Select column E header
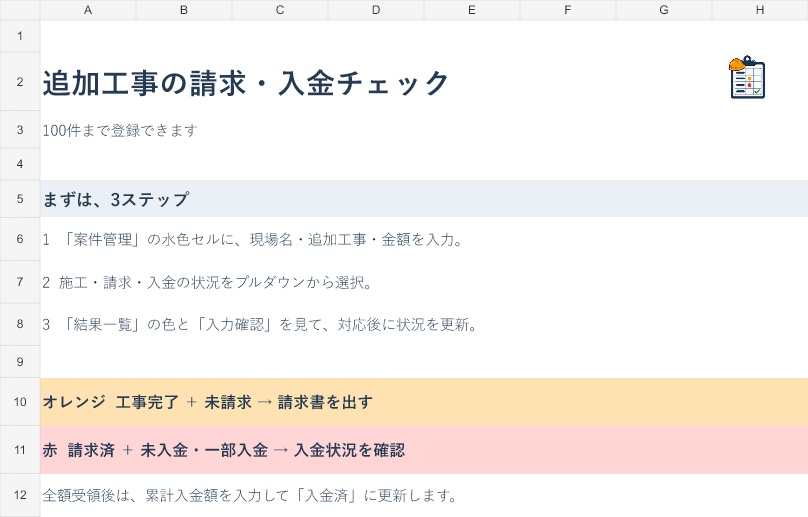808x517 pixels. tap(472, 10)
